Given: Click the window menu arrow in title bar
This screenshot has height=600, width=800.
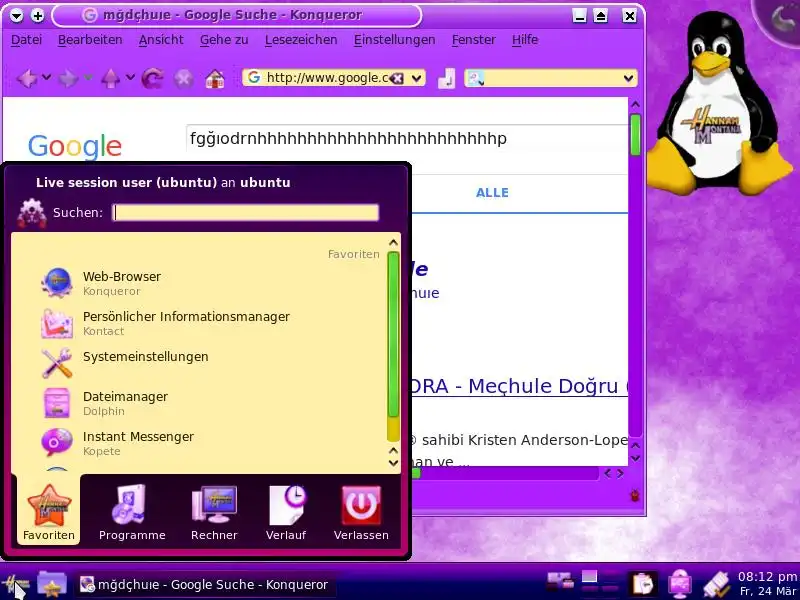Looking at the screenshot, I should (x=16, y=16).
